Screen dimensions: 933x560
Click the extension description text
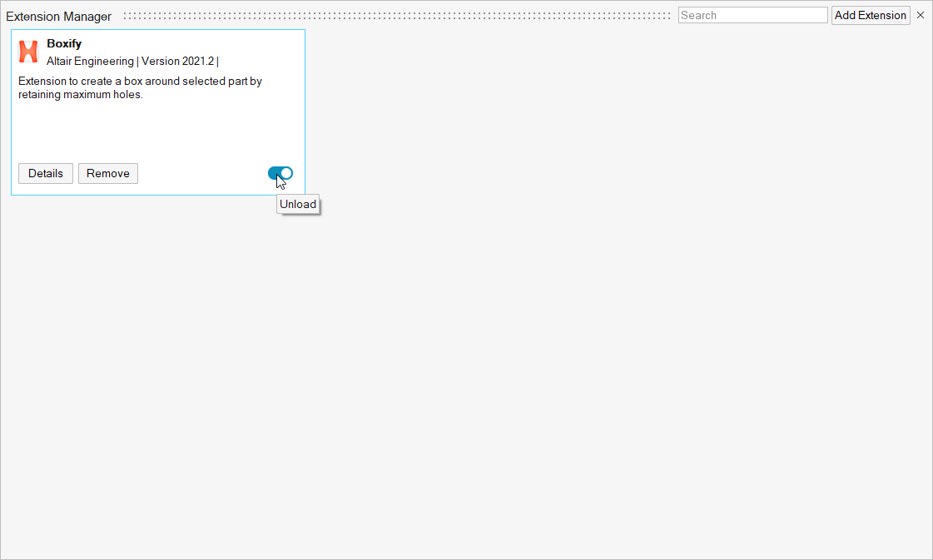(x=139, y=87)
